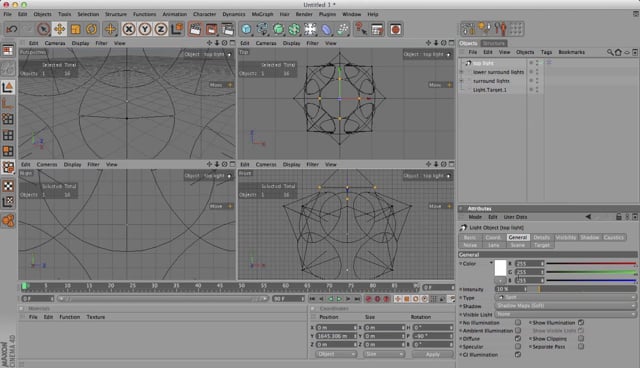
Task: Expand the 'surround lights' group
Action: point(462,81)
